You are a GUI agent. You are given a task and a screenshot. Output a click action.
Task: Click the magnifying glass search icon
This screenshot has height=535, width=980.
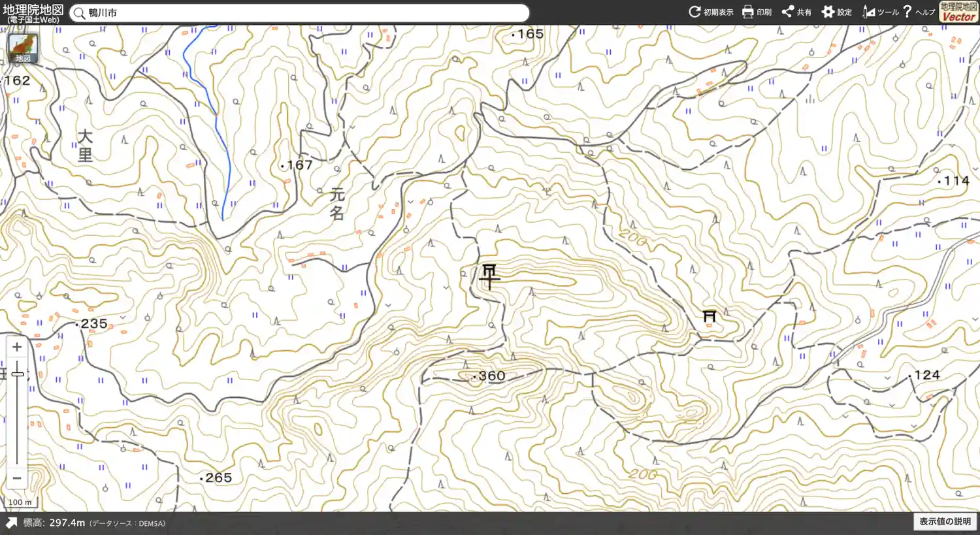tap(79, 13)
